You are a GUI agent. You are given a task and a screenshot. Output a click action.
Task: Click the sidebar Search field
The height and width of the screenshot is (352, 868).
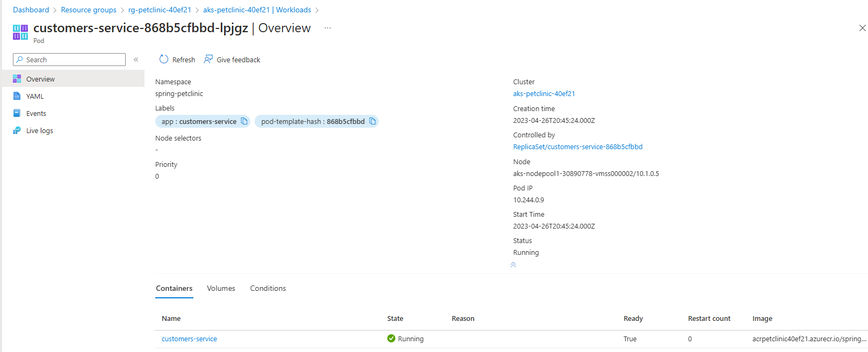click(x=69, y=60)
